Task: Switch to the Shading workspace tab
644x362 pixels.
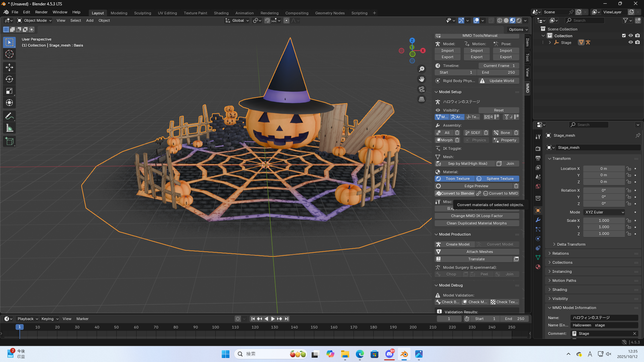Action: pyautogui.click(x=221, y=13)
